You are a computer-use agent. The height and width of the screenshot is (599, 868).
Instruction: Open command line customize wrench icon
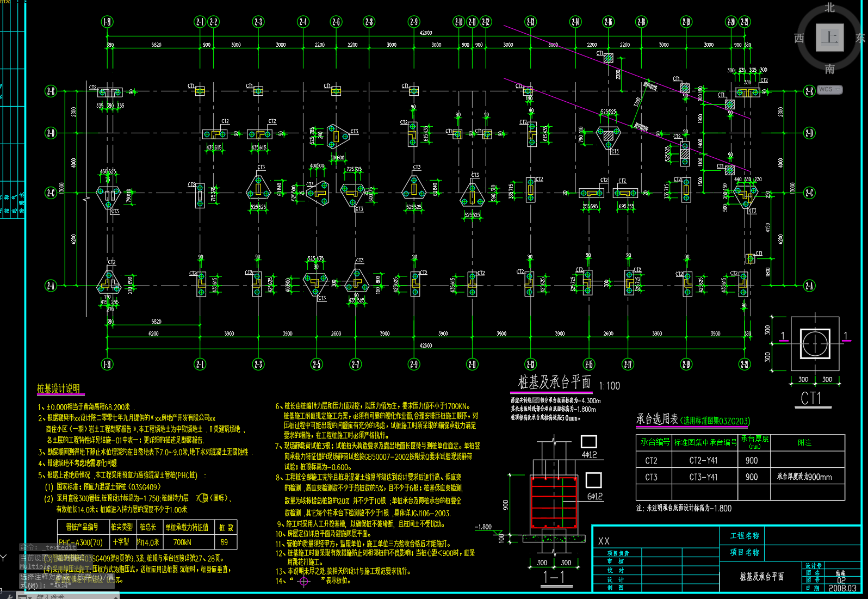[9, 596]
